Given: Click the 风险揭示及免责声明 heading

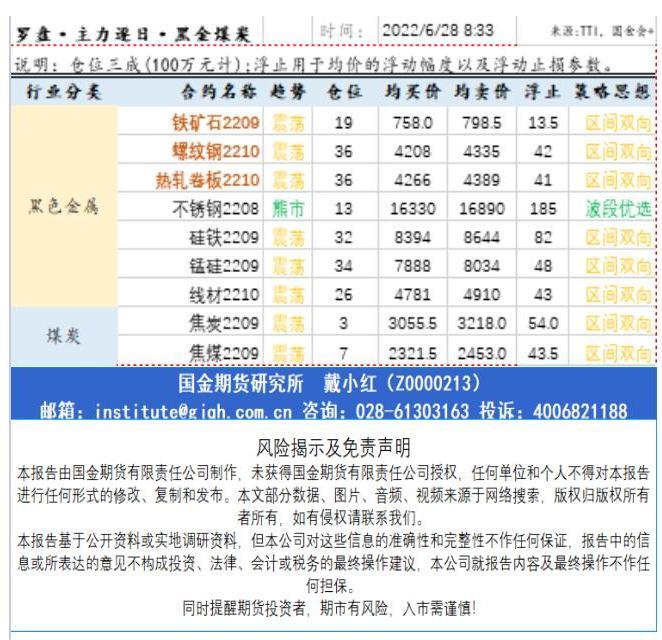Looking at the screenshot, I should [x=333, y=448].
